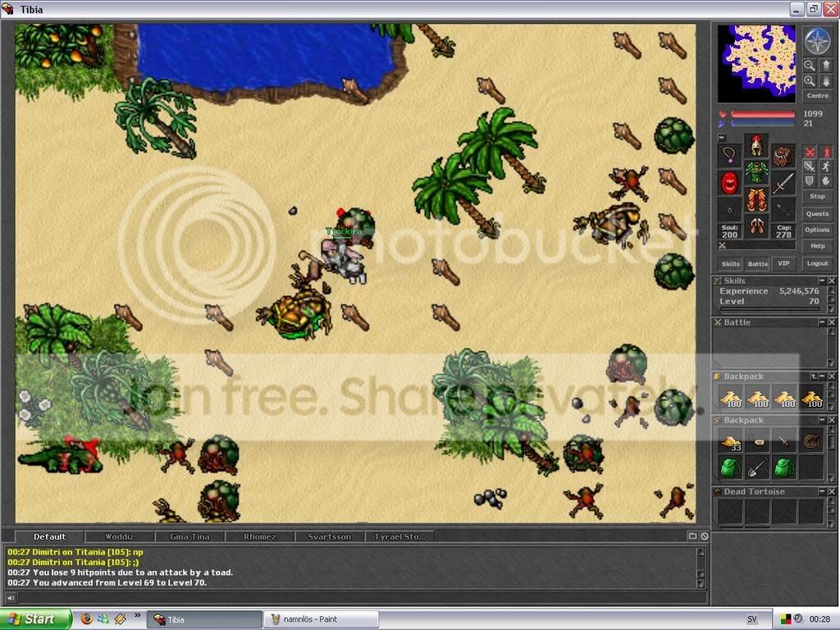840x630 pixels.
Task: Center the minimap with Centre button
Action: (x=818, y=96)
